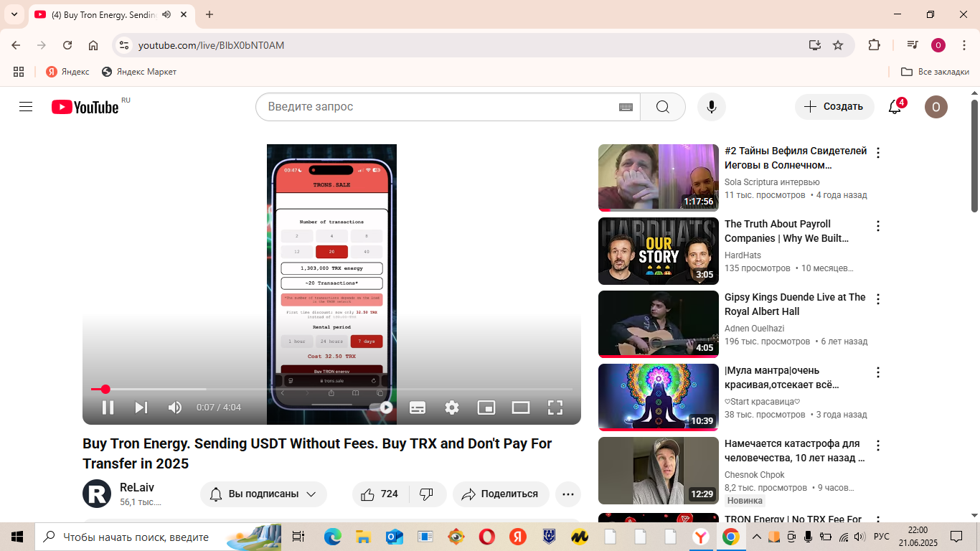The image size is (980, 551).
Task: Go to the YouTube home logo
Action: [85, 107]
